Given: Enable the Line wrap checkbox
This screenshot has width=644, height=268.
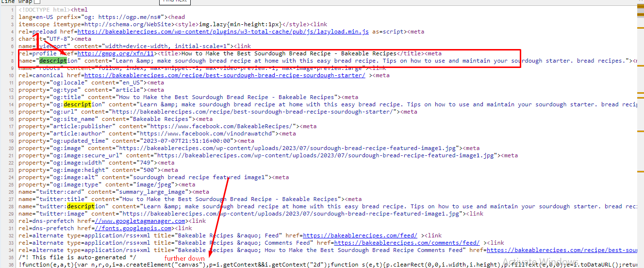Looking at the screenshot, I should (37, 1).
